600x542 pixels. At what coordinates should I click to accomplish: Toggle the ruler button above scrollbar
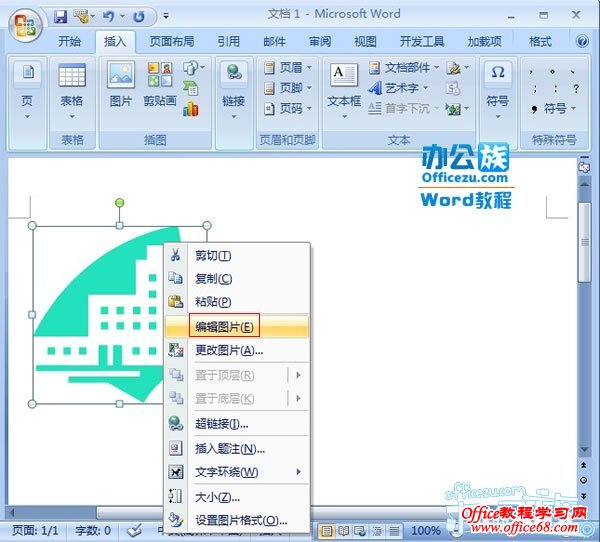point(584,167)
